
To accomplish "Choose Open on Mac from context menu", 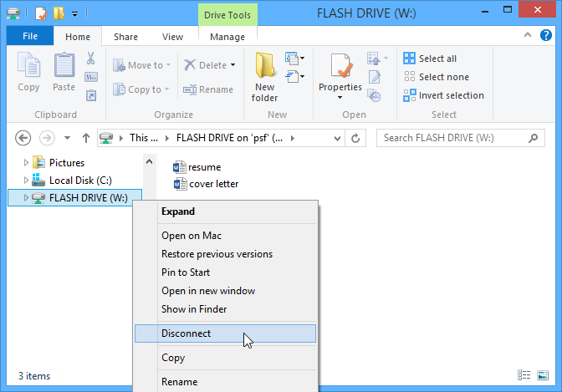I will click(x=226, y=236).
